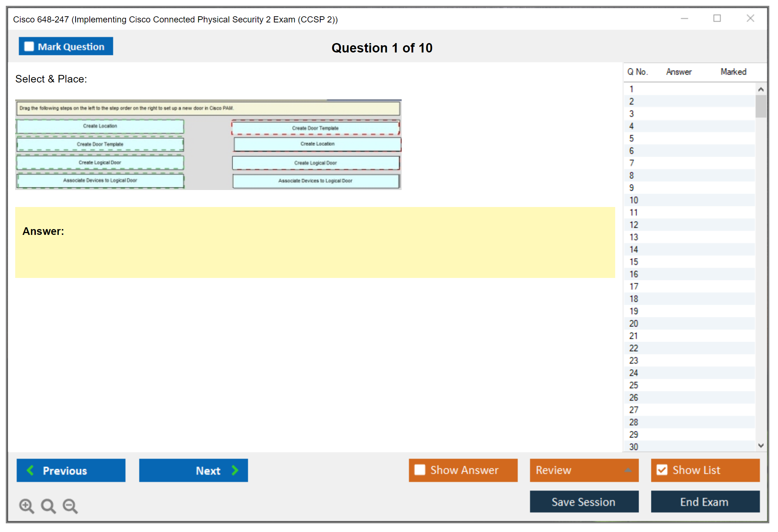Image resolution: width=778 pixels, height=532 pixels.
Task: Enable the Show Answer checkbox
Action: [x=420, y=470]
